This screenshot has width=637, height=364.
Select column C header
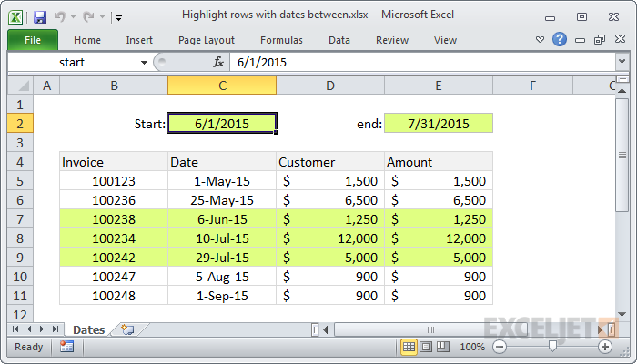tap(222, 86)
